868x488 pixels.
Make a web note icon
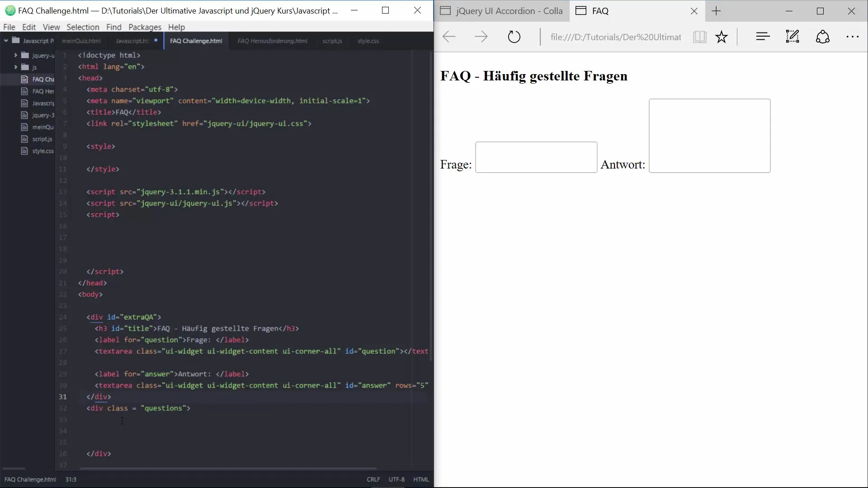pyautogui.click(x=793, y=37)
